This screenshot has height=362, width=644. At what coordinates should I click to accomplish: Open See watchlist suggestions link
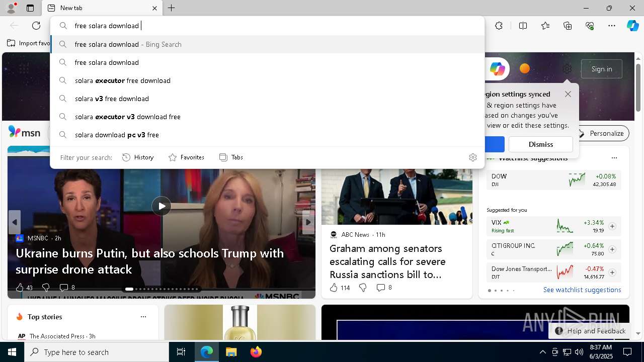click(x=582, y=290)
